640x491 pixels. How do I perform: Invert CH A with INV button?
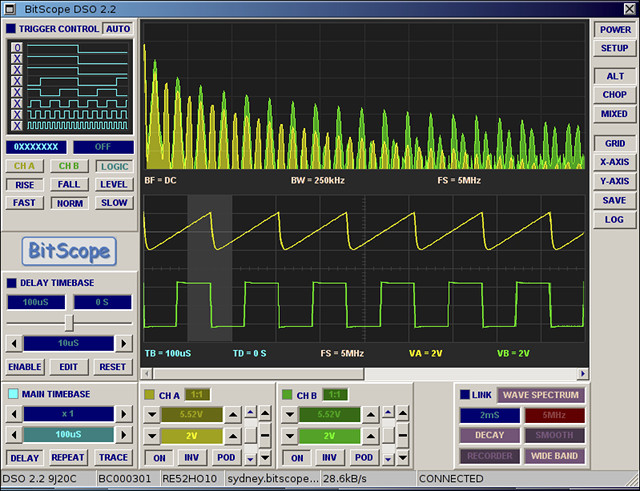191,458
